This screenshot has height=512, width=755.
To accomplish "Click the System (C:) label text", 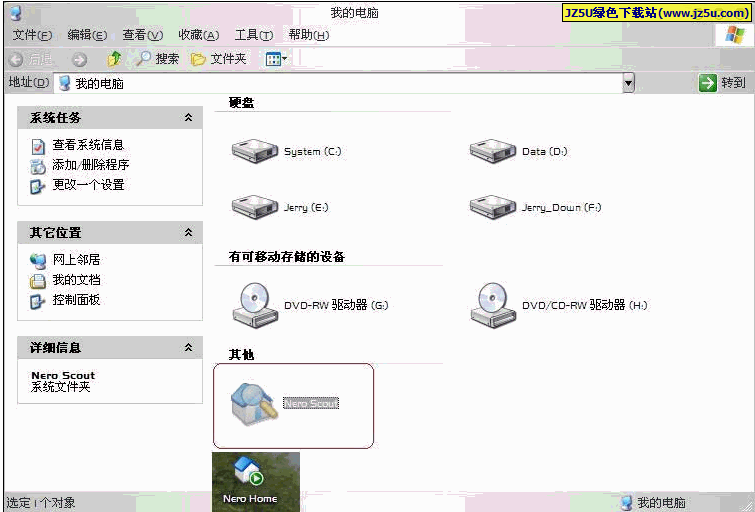I will pos(312,151).
